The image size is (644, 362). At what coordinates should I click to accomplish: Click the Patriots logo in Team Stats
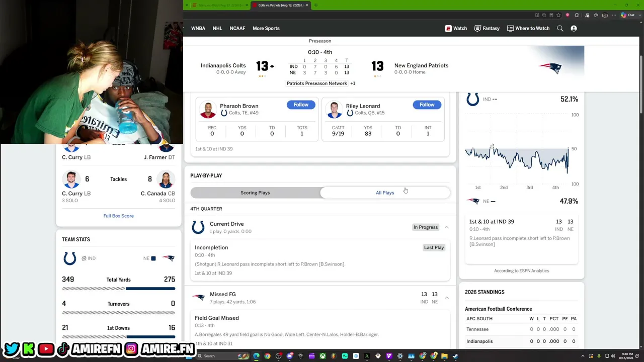(x=168, y=258)
